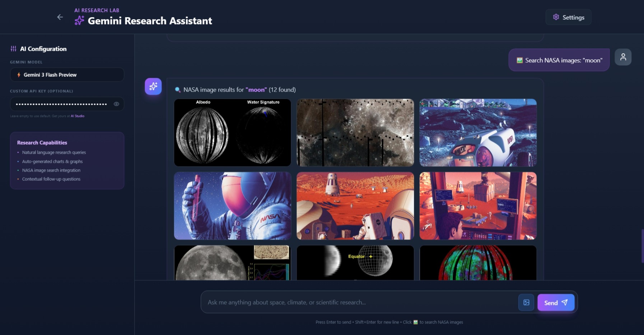Viewport: 644px width, 335px height.
Task: Click the 'Search NASA images: "moon"' message bubble
Action: click(559, 60)
